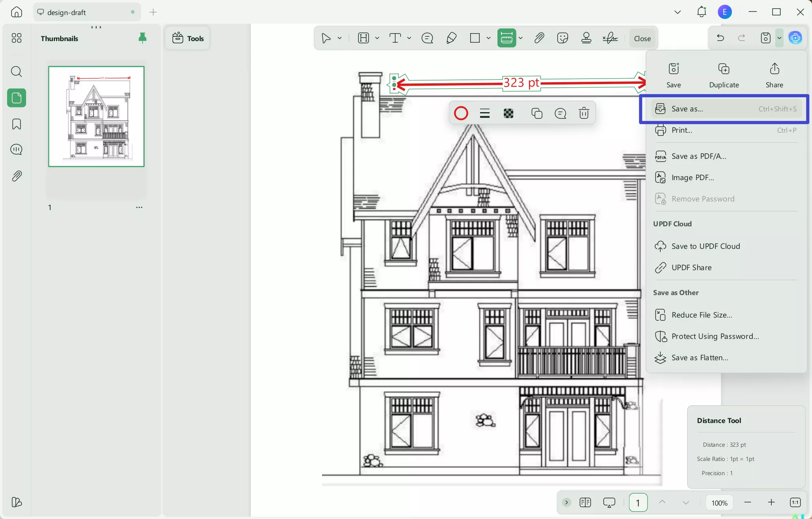Click the Comment note tool
This screenshot has height=519, width=812.
(427, 38)
